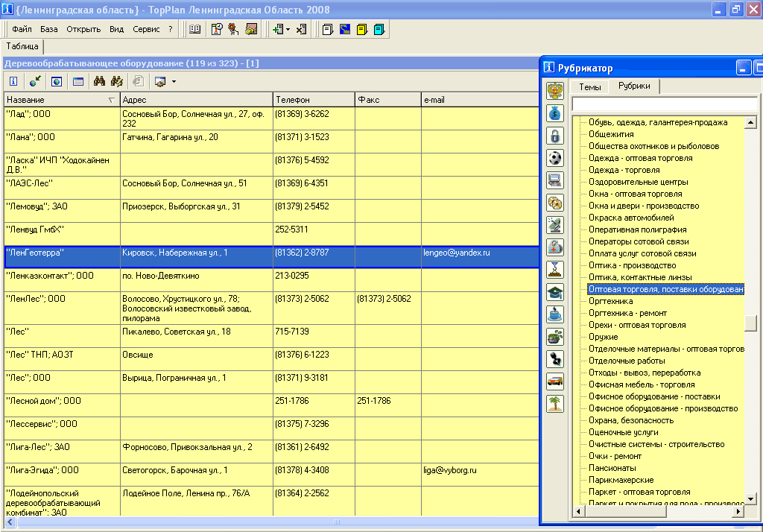
Task: Select the red car transport category icon
Action: (x=554, y=381)
